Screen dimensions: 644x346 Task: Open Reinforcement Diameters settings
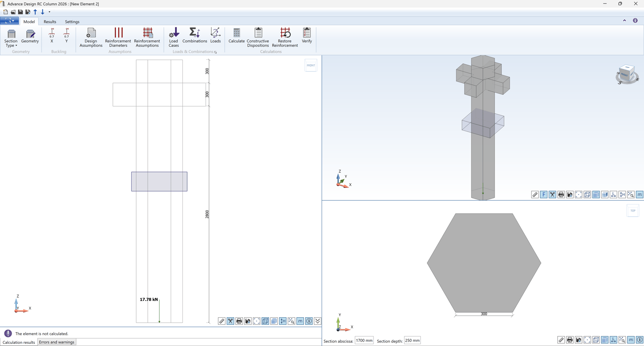pos(118,37)
